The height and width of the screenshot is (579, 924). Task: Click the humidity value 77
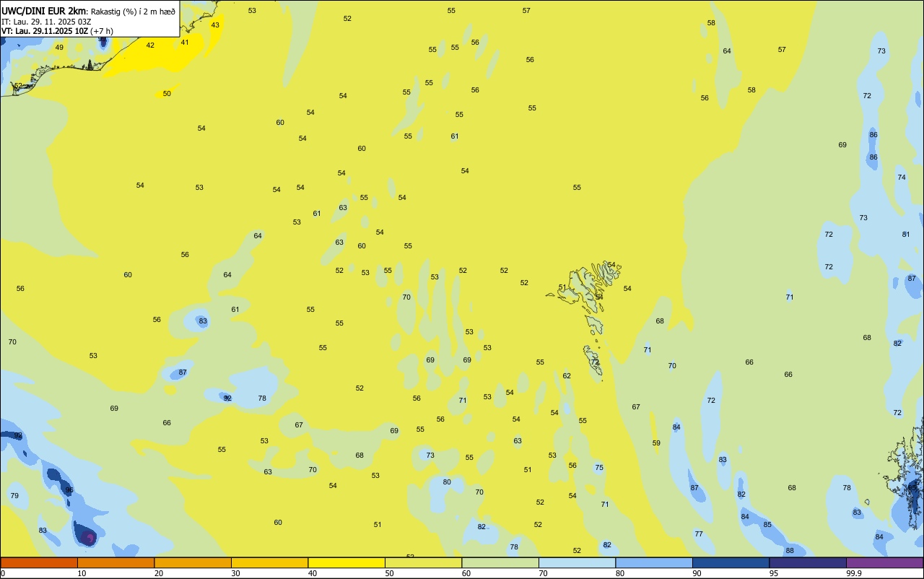[699, 534]
